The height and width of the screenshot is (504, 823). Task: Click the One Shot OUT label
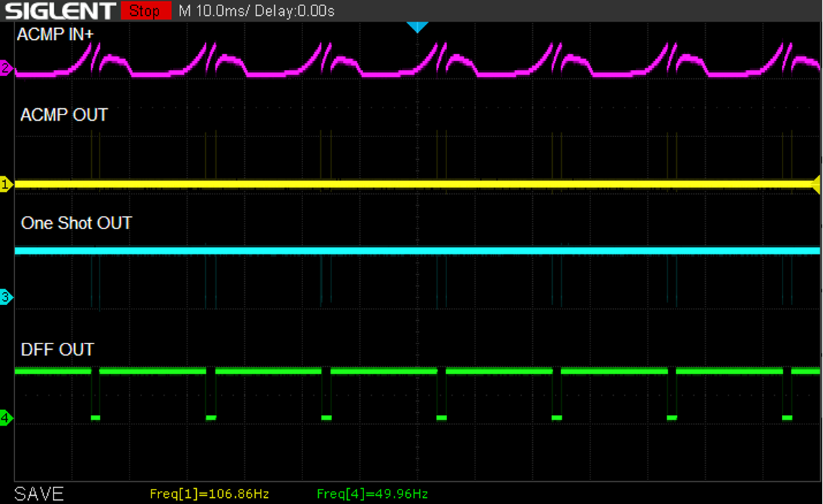point(76,223)
